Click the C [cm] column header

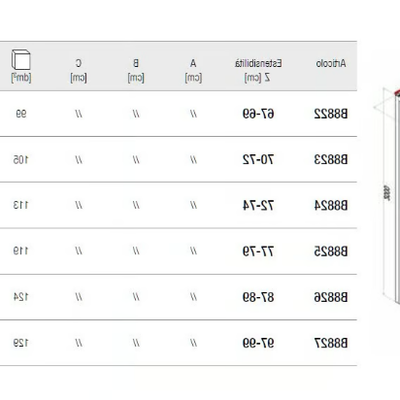(x=79, y=70)
